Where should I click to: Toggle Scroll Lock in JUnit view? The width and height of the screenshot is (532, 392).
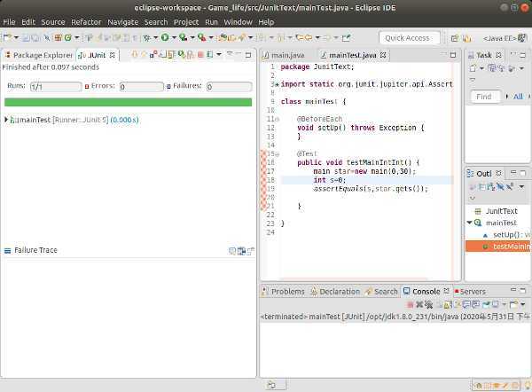(x=169, y=55)
